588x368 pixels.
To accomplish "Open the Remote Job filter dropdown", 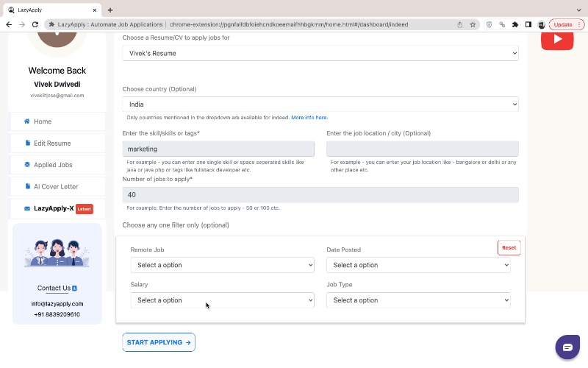I will [223, 265].
